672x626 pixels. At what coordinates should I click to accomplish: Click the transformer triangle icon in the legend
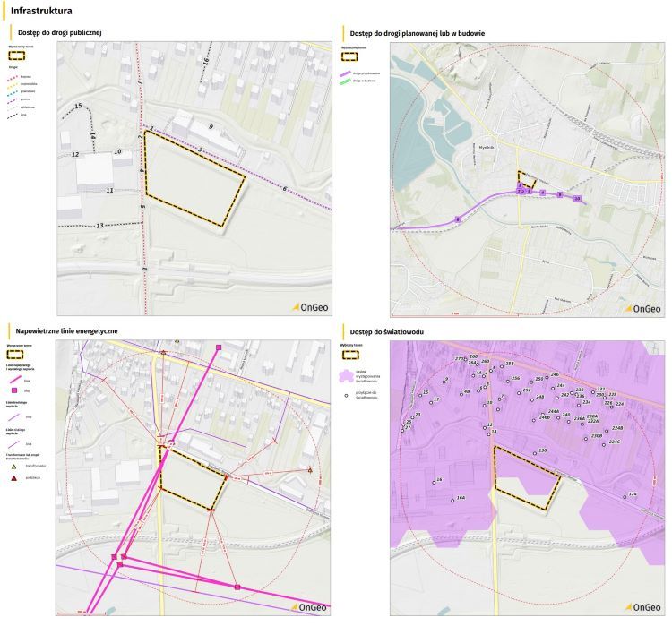15,466
